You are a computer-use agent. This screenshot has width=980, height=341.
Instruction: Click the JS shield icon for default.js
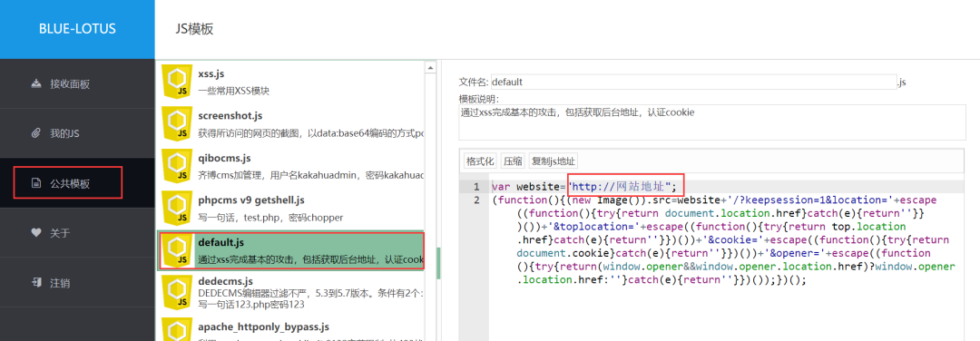pyautogui.click(x=178, y=251)
